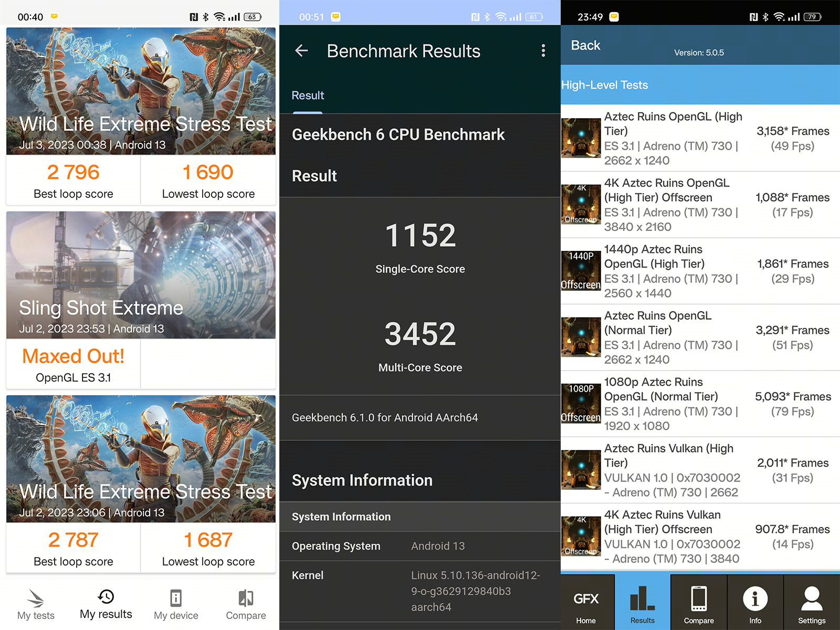This screenshot has width=840, height=630.
Task: Tap battery indicator in 3DMark status bar
Action: click(x=253, y=17)
